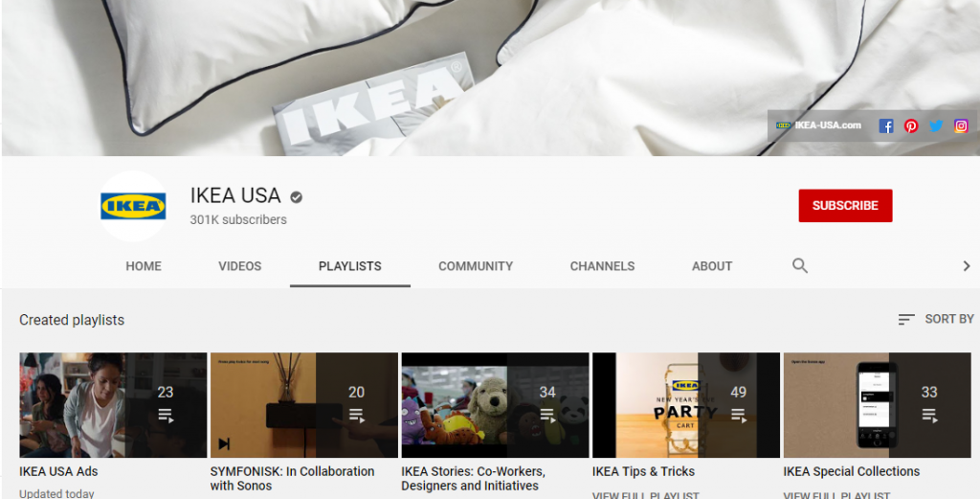Screen dimensions: 980x499
Task: Subscribe to the IKEA USA channel
Action: (x=845, y=206)
